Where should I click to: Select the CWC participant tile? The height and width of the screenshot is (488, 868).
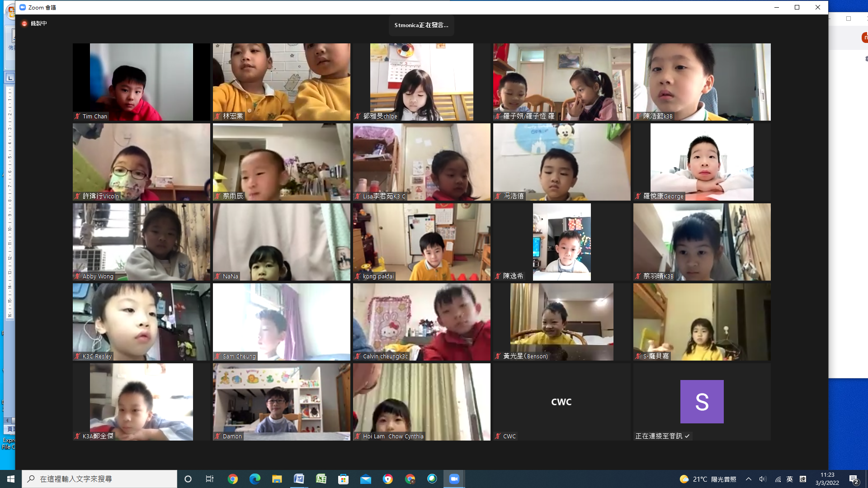coord(562,402)
